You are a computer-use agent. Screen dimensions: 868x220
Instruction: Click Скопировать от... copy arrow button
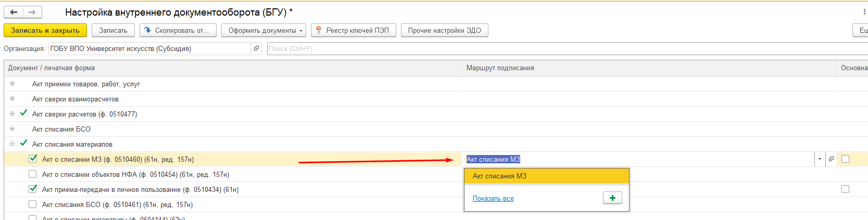click(x=178, y=30)
